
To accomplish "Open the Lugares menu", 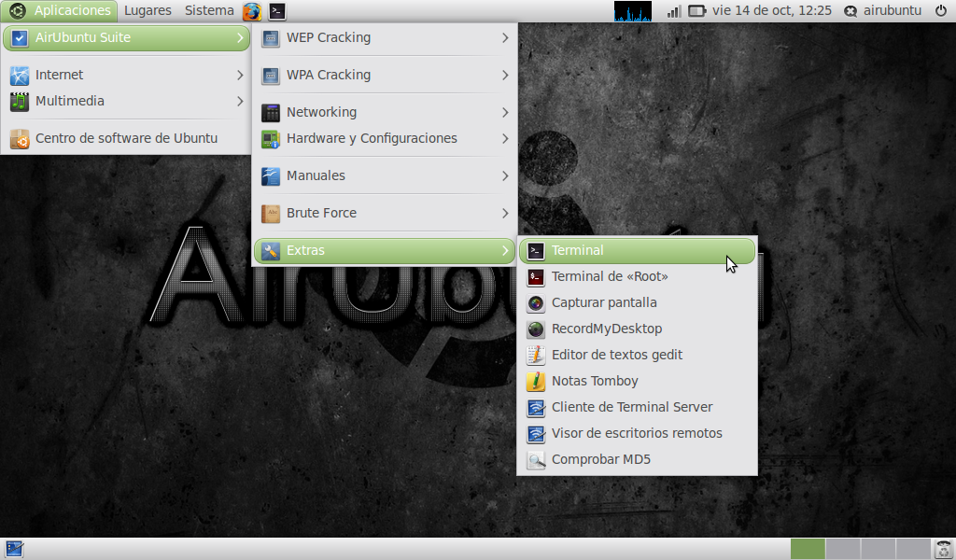I will pyautogui.click(x=148, y=11).
